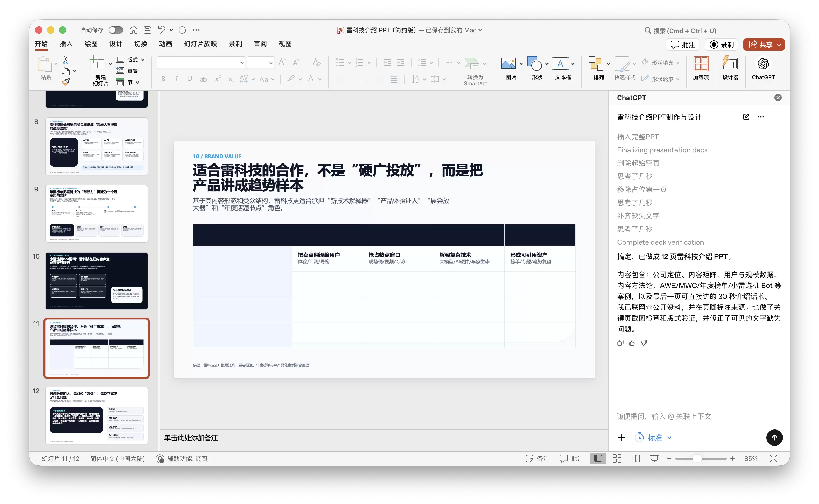Screen dimensions: 819x504
Task: Open the Home icon in title bar
Action: click(133, 30)
